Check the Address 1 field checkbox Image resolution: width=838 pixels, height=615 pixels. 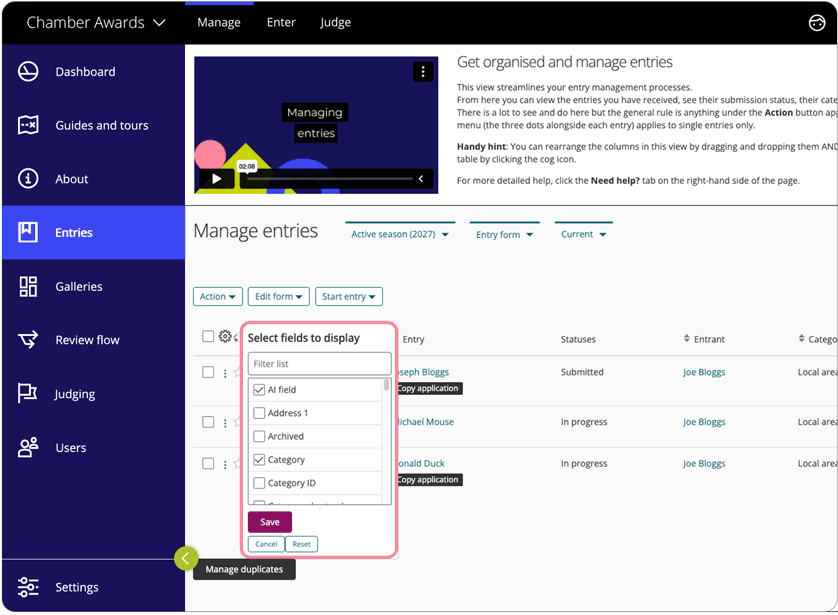[259, 413]
